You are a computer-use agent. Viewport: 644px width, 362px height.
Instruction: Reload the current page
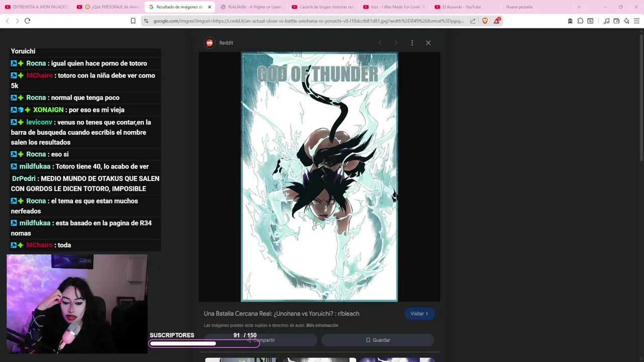(27, 21)
